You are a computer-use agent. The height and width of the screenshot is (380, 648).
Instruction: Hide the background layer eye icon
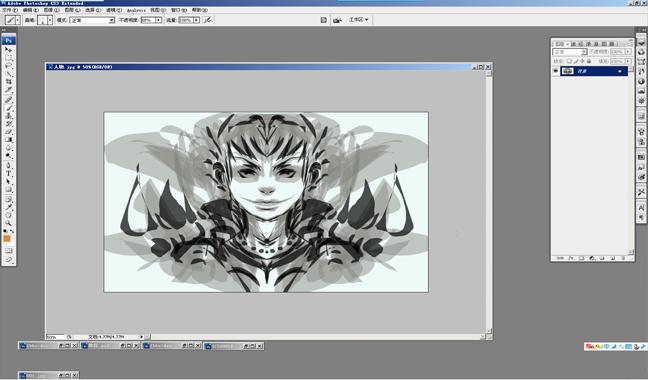point(555,71)
